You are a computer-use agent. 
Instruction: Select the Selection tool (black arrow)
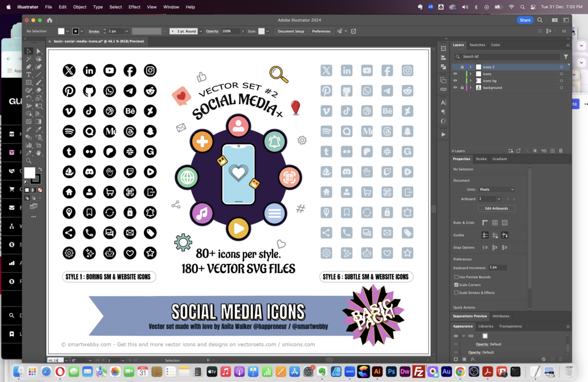coord(29,51)
